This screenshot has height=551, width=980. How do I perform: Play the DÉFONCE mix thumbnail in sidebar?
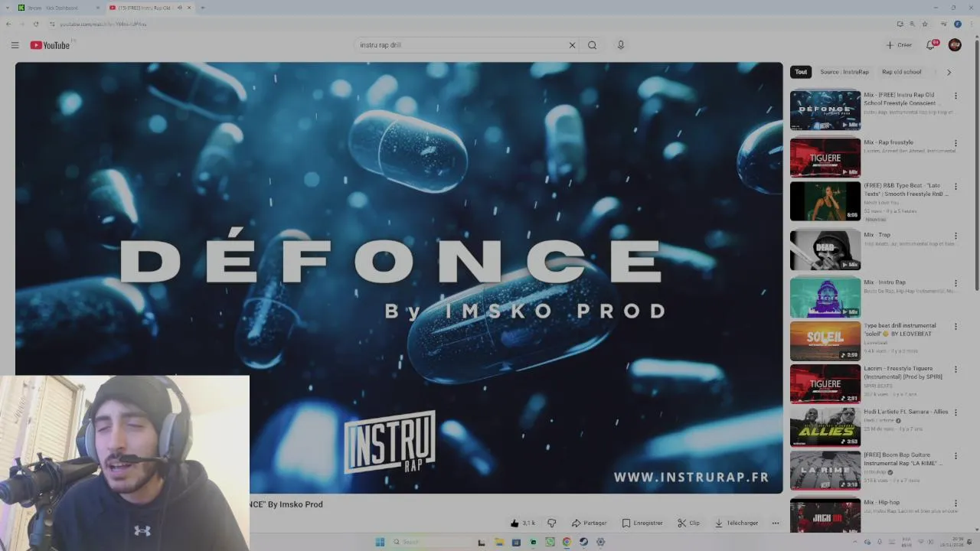825,110
